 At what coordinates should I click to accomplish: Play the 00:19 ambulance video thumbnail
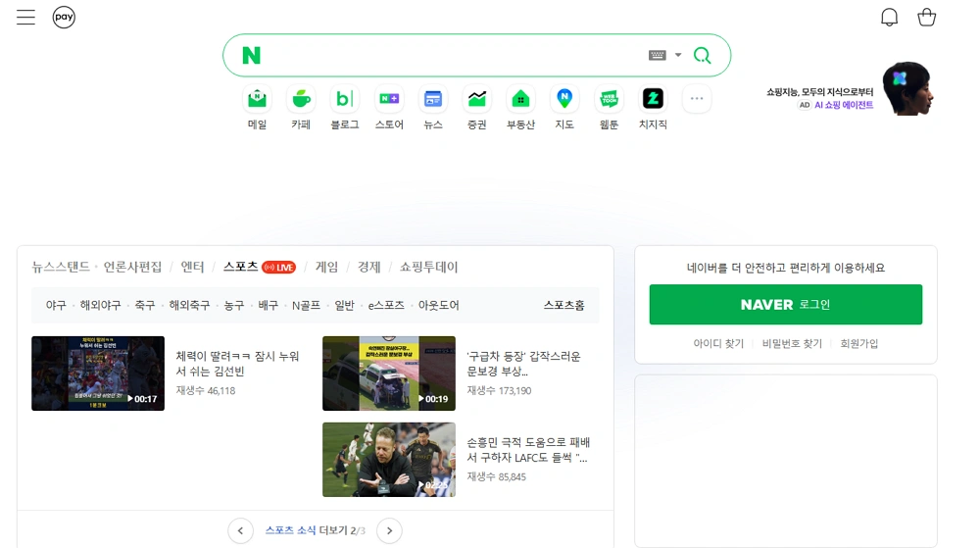point(389,374)
